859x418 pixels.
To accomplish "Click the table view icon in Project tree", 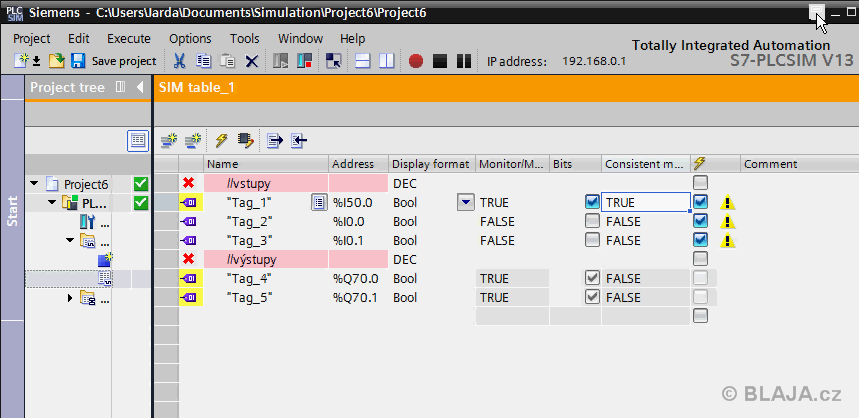I will click(138, 141).
